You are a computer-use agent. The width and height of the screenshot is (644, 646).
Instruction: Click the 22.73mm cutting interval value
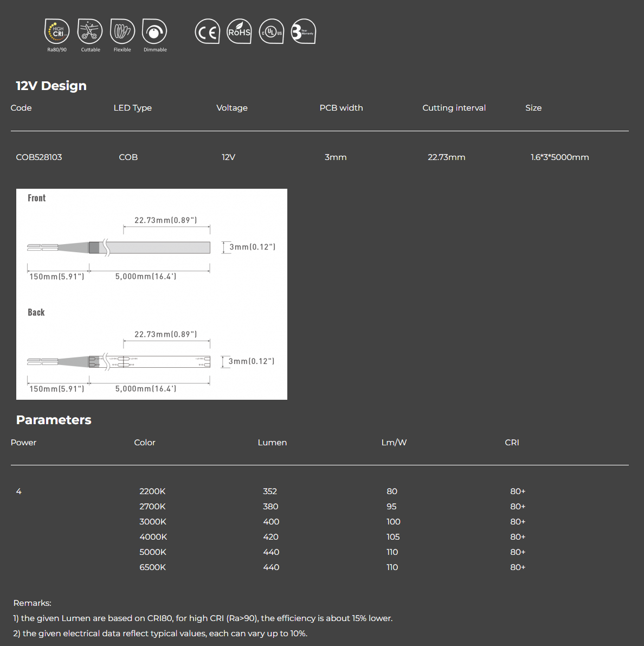pyautogui.click(x=446, y=157)
